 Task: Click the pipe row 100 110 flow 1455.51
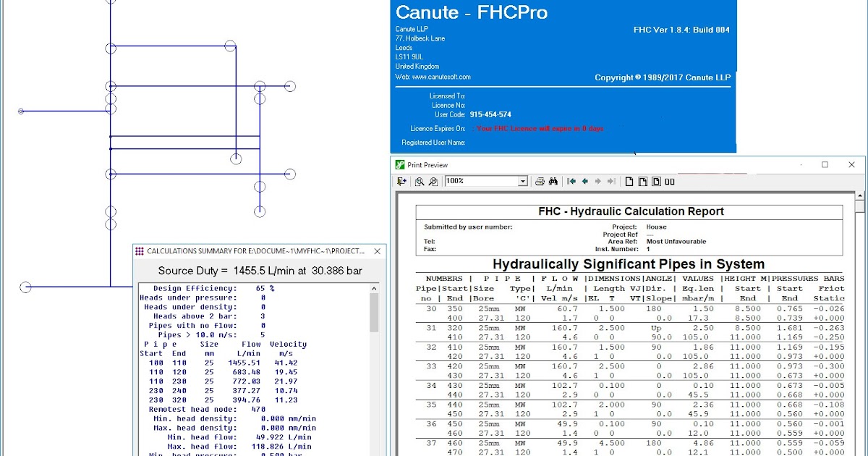(224, 363)
